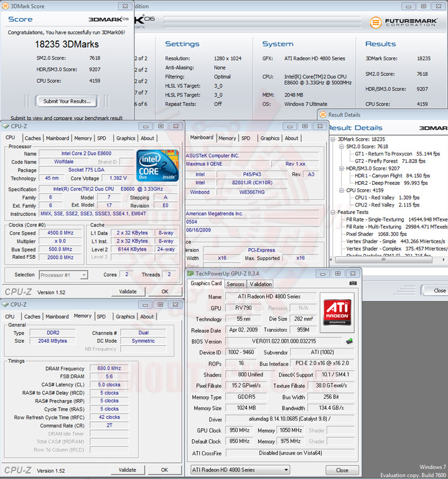Select CPU1 - Red Valley result
448x479 pixels.
[387, 198]
